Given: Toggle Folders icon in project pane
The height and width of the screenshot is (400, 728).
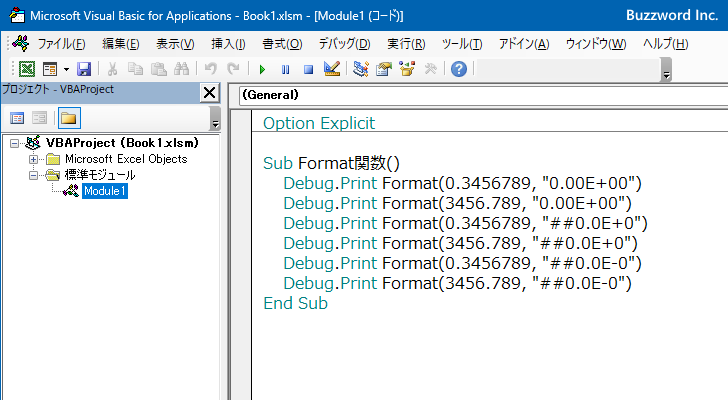Looking at the screenshot, I should click(x=69, y=118).
